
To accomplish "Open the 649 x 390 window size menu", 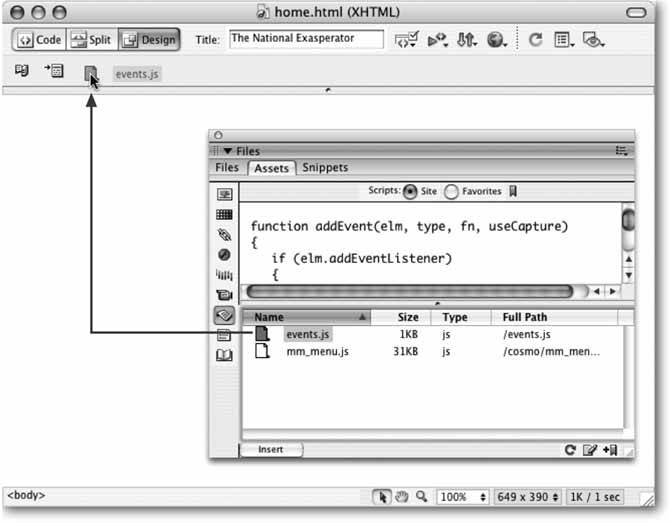I will coord(528,497).
